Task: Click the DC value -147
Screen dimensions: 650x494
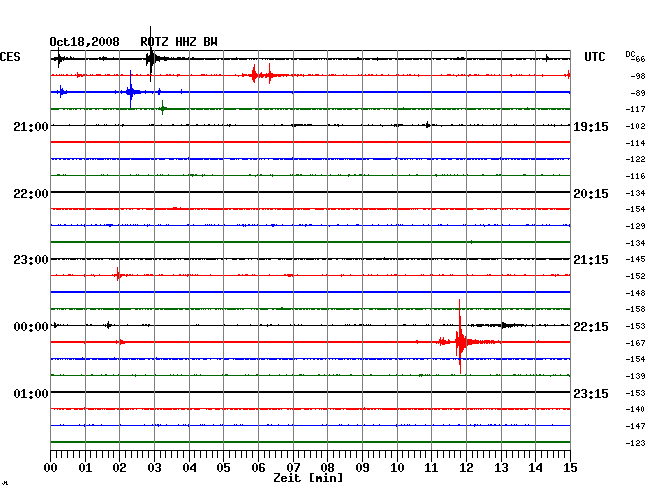Action: (635, 426)
